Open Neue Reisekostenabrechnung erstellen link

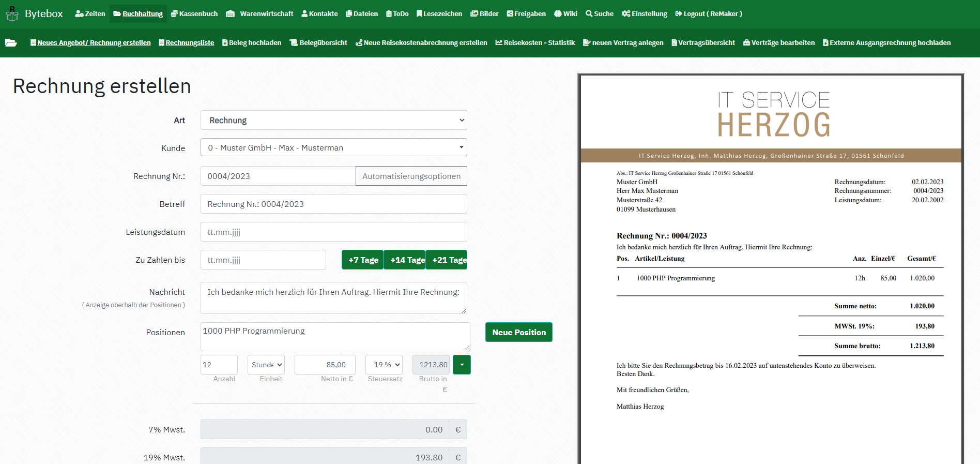pos(421,43)
